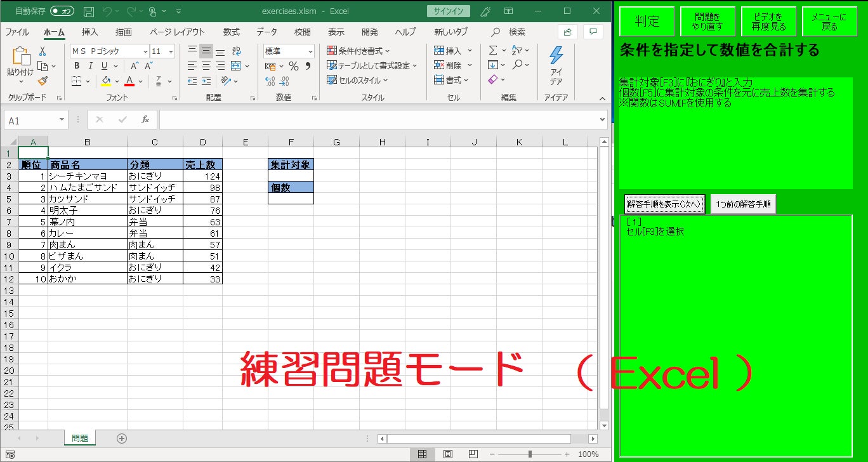
Task: Click the 解答手順を表示(次へ) button
Action: (664, 204)
